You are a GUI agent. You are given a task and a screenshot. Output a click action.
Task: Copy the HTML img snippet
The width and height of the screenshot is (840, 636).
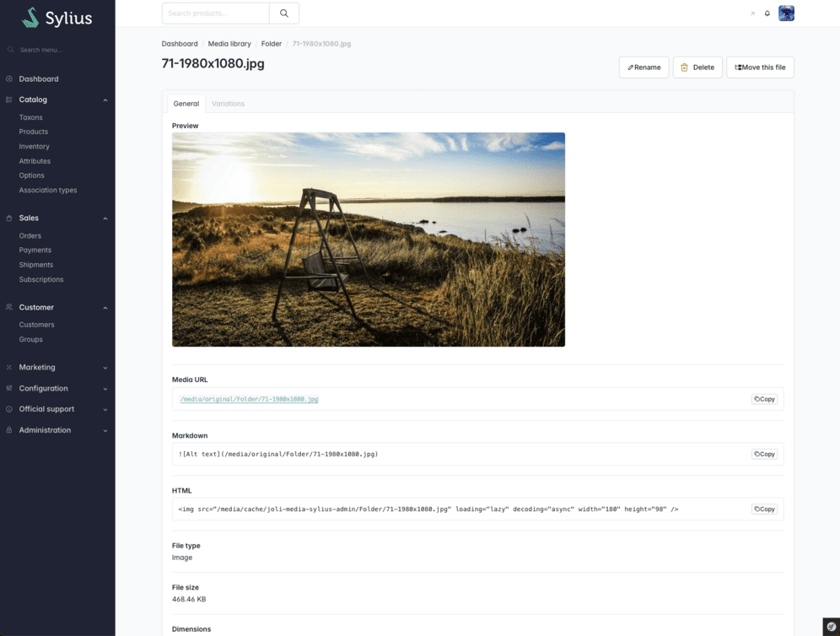point(764,509)
